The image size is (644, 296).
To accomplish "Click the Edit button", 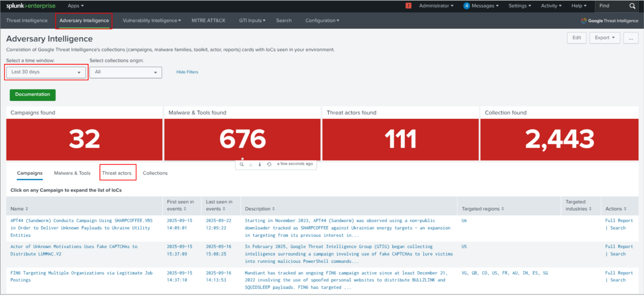I will coord(577,38).
